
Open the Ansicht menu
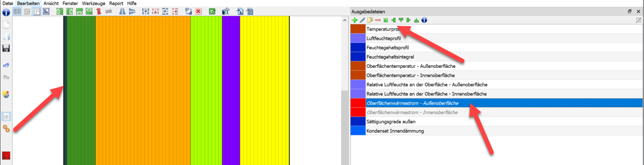(51, 3)
